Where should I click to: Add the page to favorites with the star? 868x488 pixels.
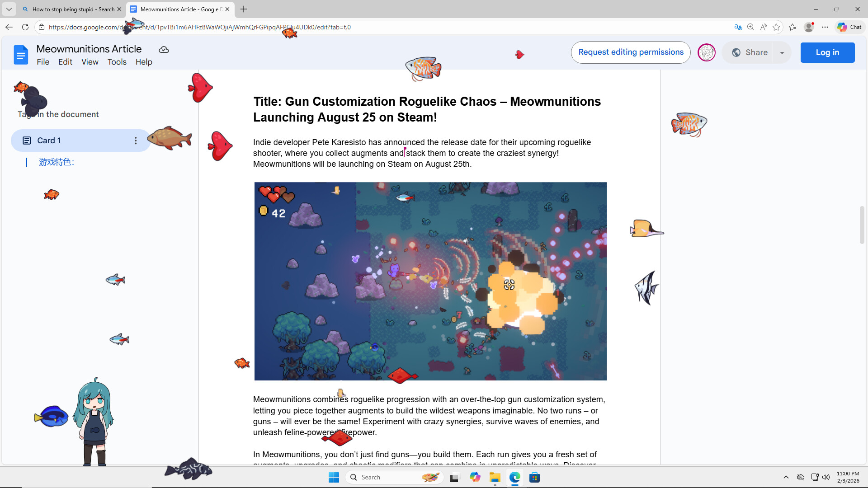[x=777, y=27]
